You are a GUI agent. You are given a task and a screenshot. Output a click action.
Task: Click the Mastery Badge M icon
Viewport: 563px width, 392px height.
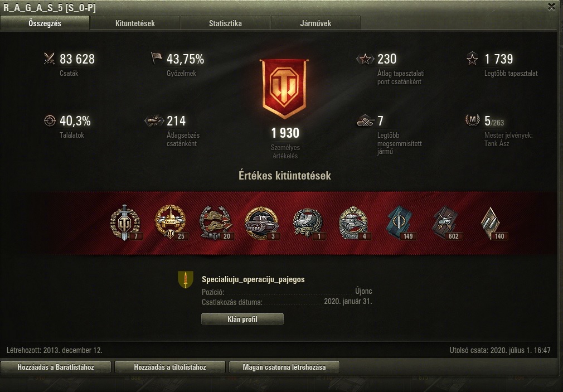[x=473, y=120]
